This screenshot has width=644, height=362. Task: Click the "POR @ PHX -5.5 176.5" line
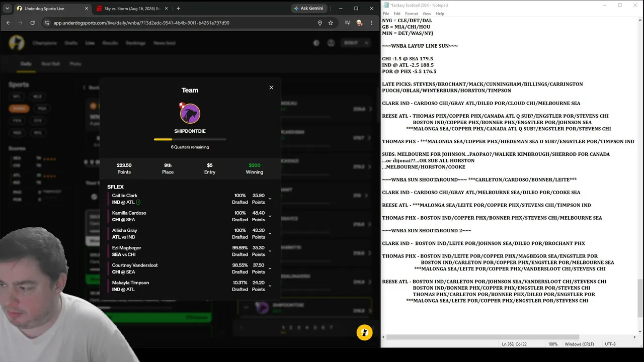tap(409, 71)
